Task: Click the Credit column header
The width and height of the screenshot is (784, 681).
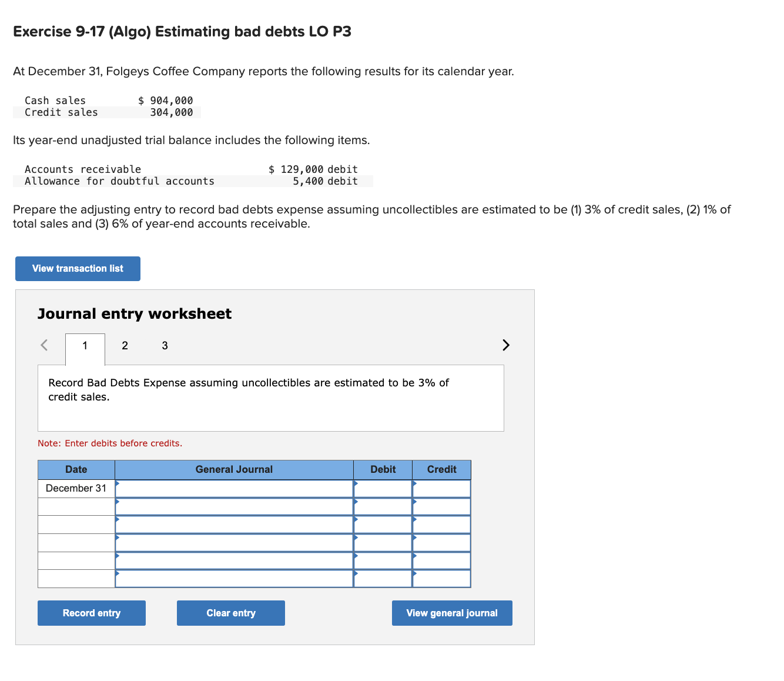Action: 441,469
